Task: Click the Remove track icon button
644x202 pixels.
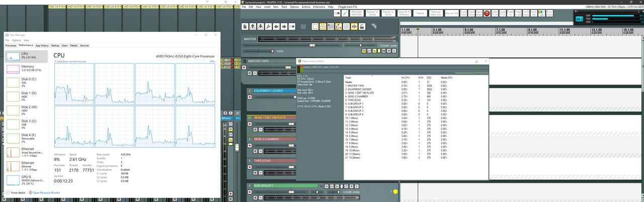Action: 436,13
